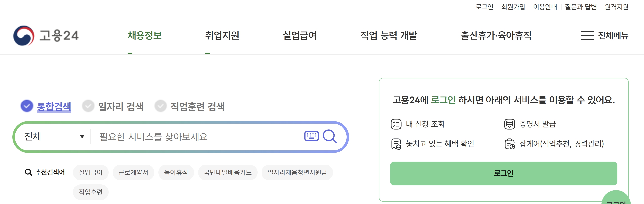Click the magnifier icon to run a search

pyautogui.click(x=330, y=136)
